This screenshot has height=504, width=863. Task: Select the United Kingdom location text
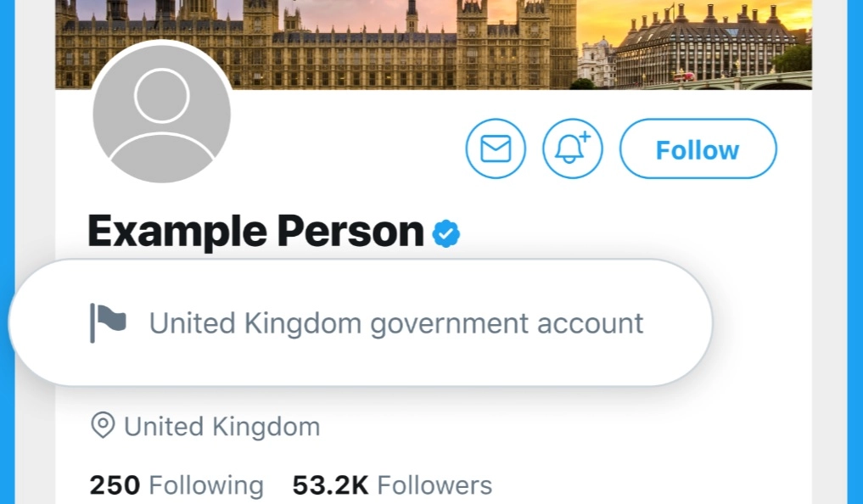tap(221, 427)
